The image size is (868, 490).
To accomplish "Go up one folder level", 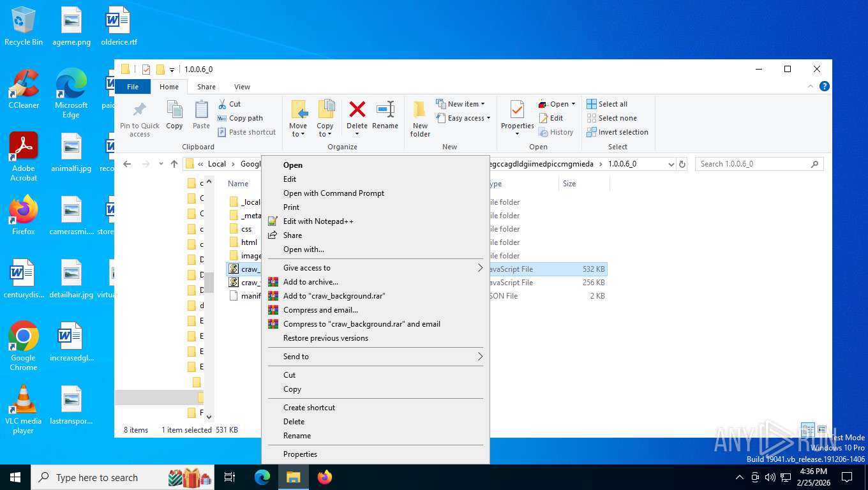I will click(x=174, y=164).
